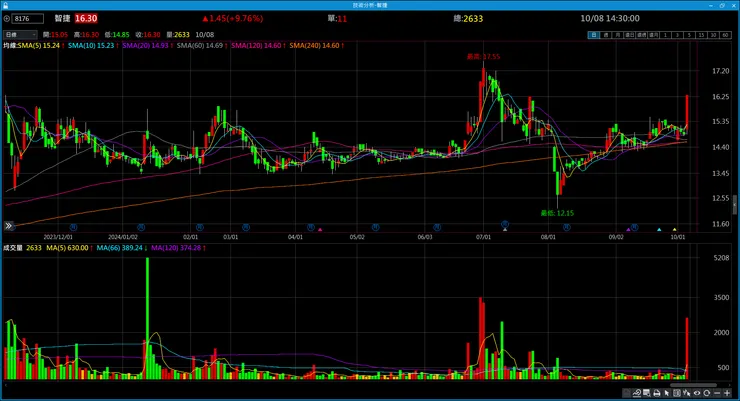Click the 最低 12.15 low price label
The image size is (740, 401).
(x=557, y=213)
